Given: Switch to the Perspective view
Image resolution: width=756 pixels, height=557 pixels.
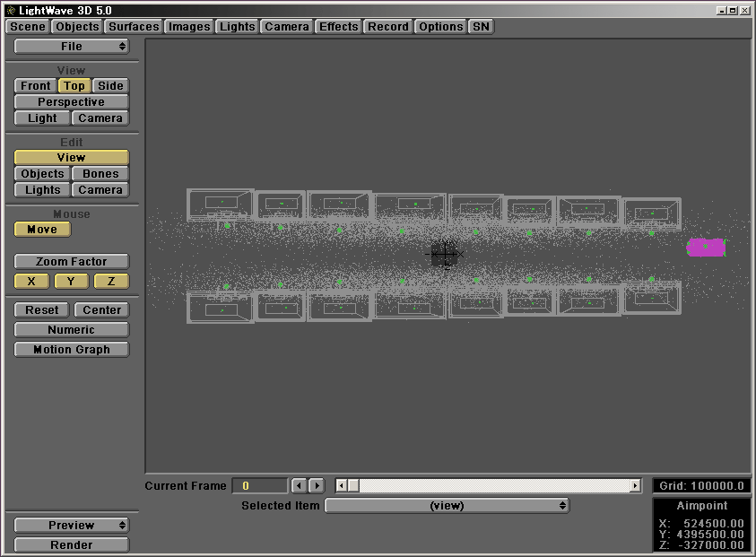Looking at the screenshot, I should [x=71, y=101].
